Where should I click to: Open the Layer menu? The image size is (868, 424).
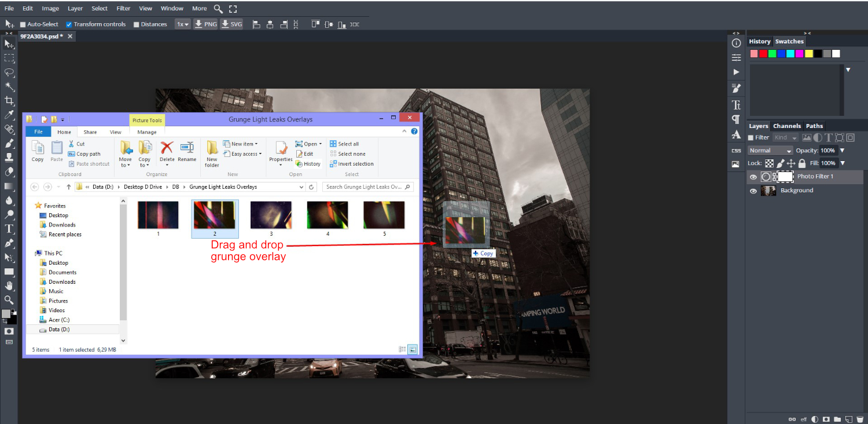click(75, 9)
